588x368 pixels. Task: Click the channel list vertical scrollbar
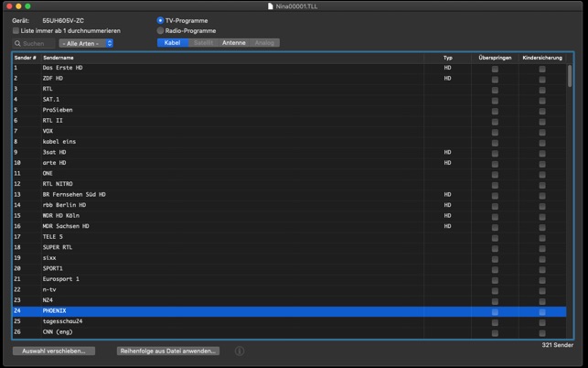tap(570, 76)
